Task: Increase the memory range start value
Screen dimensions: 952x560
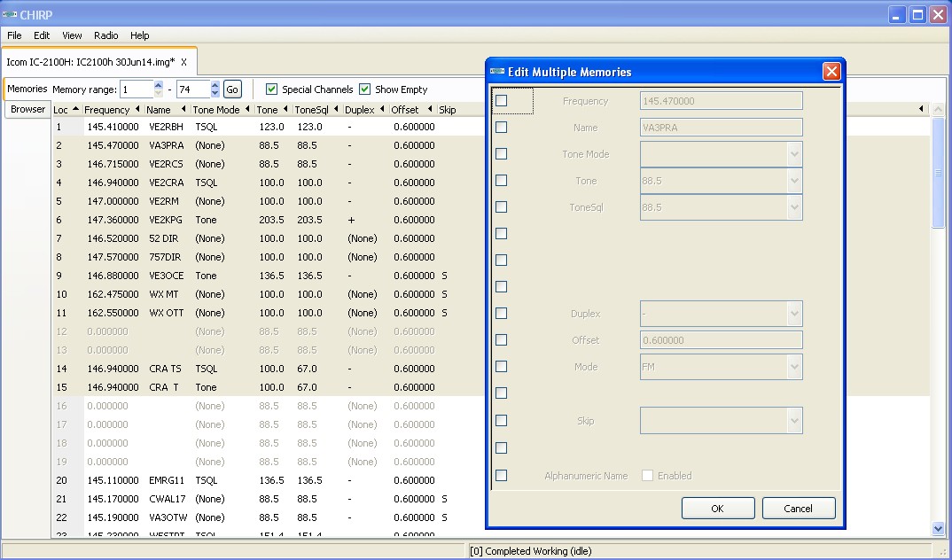Action: (159, 85)
